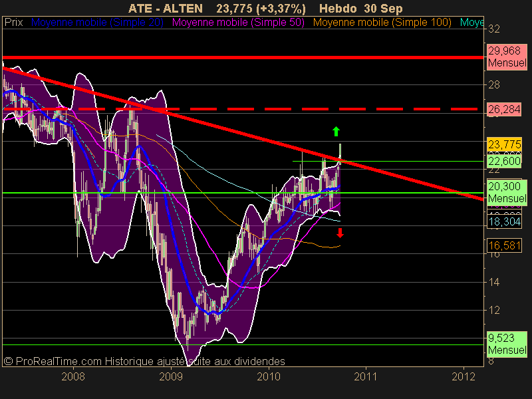Click the green "22,600" price label
This screenshot has width=532, height=399.
click(x=504, y=161)
